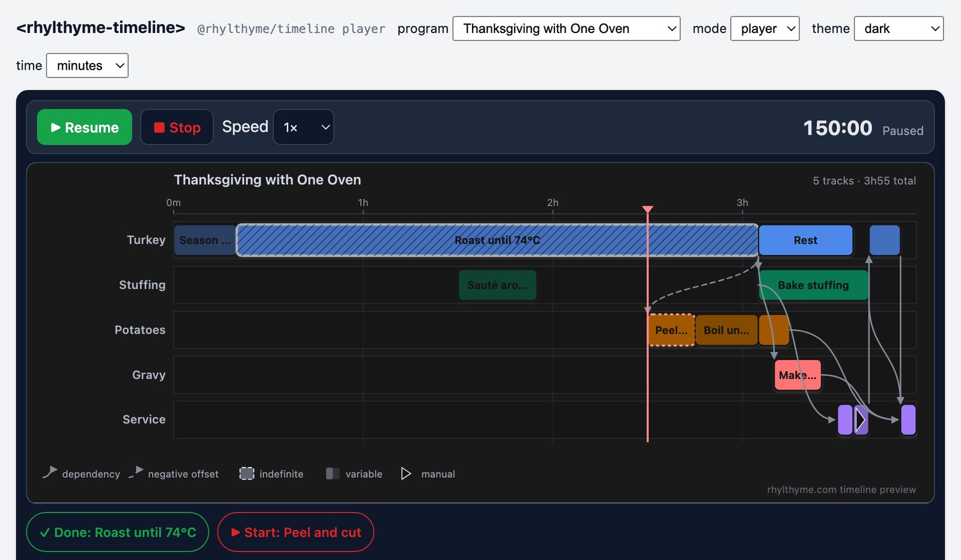The height and width of the screenshot is (560, 961).
Task: Click the Gravy track label
Action: [148, 375]
